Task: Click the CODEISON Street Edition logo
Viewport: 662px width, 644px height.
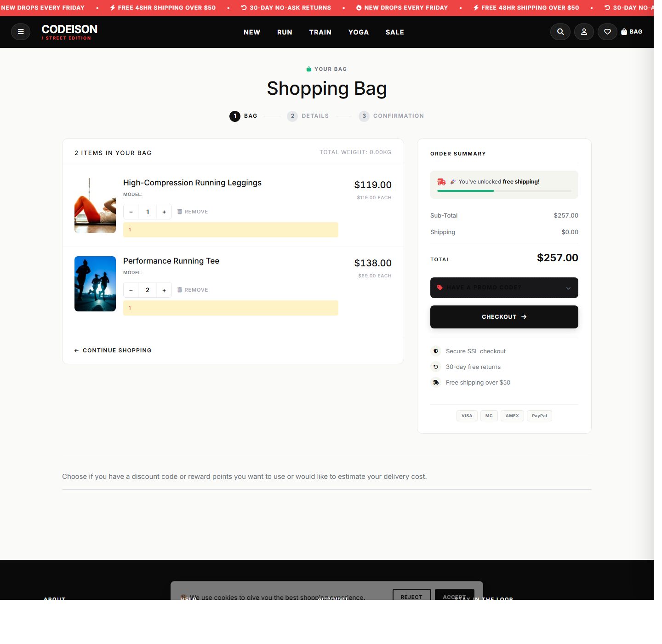Action: coord(69,32)
